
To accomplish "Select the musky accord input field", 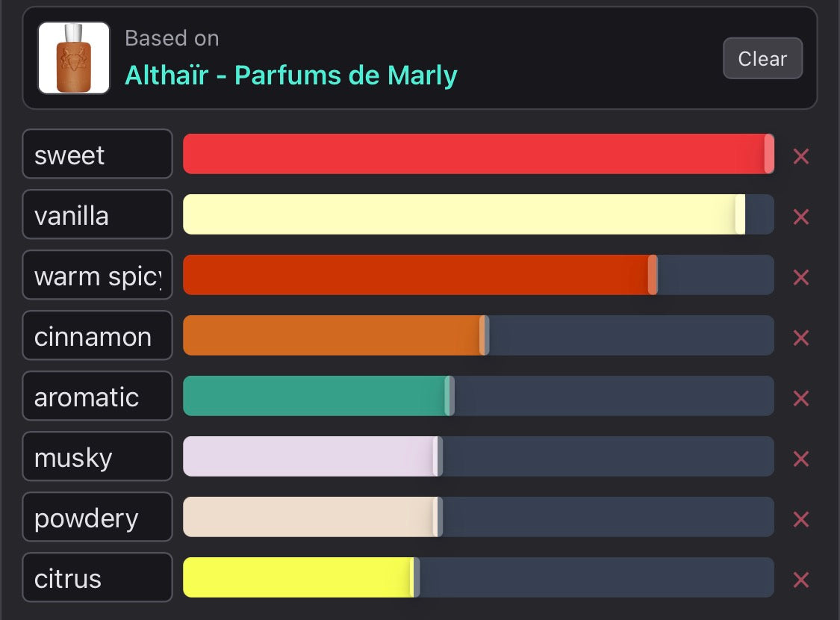I will coord(97,456).
